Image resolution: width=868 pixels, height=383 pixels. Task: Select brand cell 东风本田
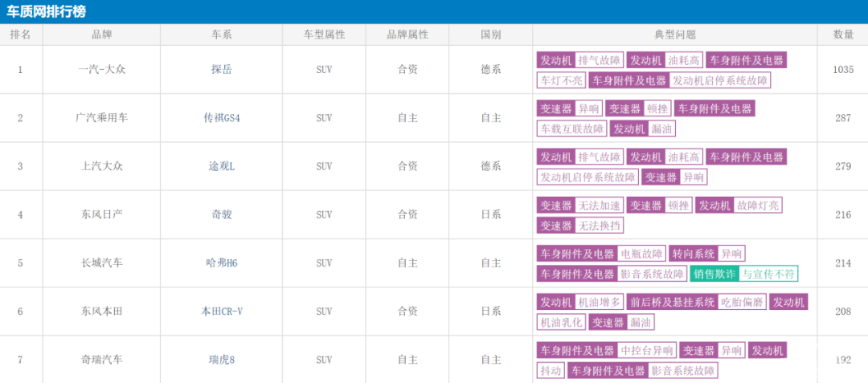[101, 312]
